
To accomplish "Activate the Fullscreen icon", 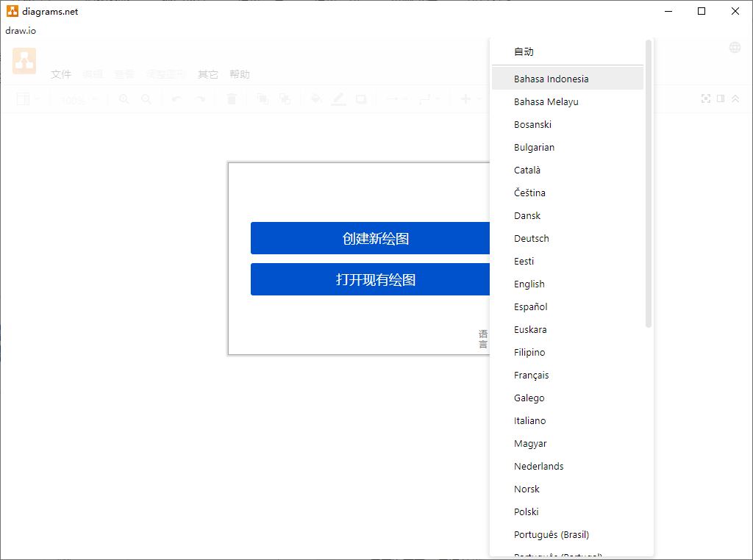I will tap(706, 98).
